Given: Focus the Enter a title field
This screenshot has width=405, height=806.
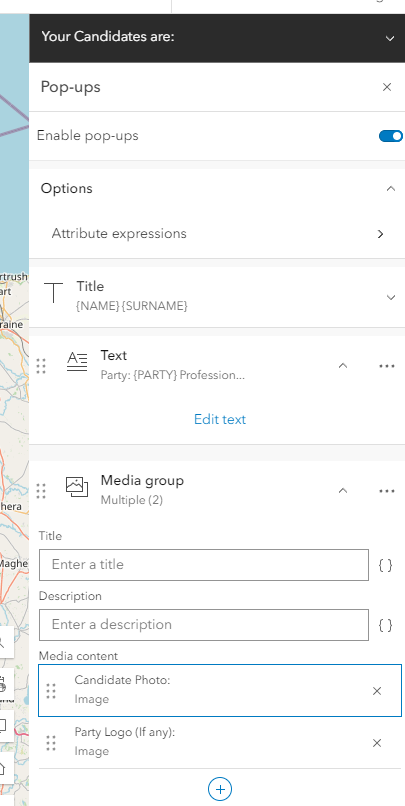Looking at the screenshot, I should coord(204,565).
